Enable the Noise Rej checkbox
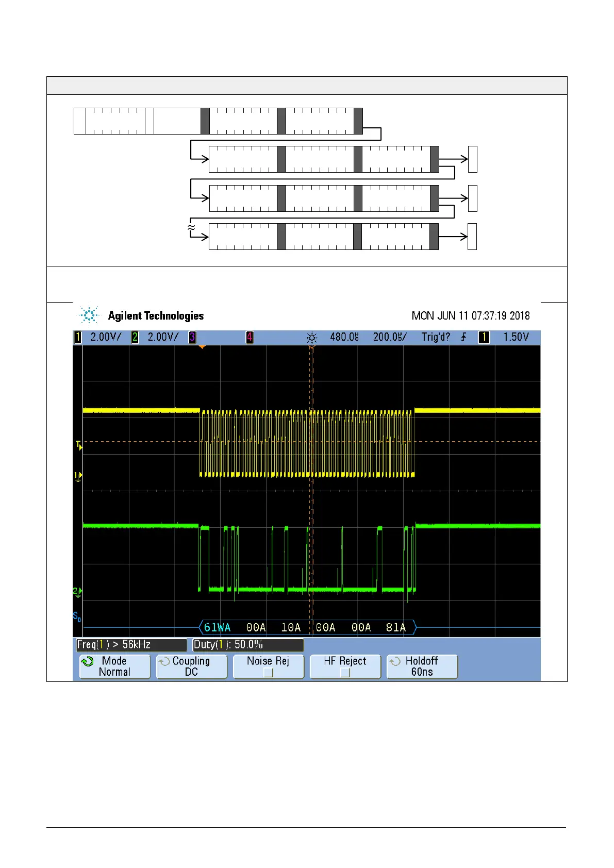This screenshot has height=868, width=614. tap(268, 672)
